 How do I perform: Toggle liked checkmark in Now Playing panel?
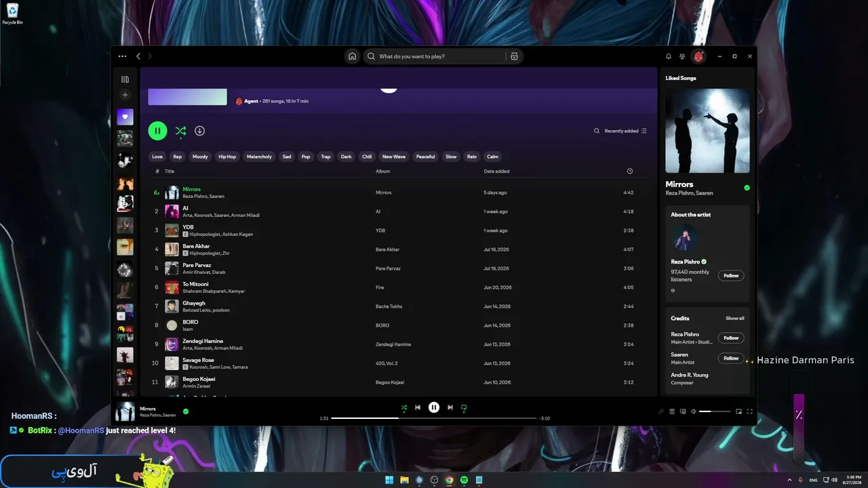747,188
